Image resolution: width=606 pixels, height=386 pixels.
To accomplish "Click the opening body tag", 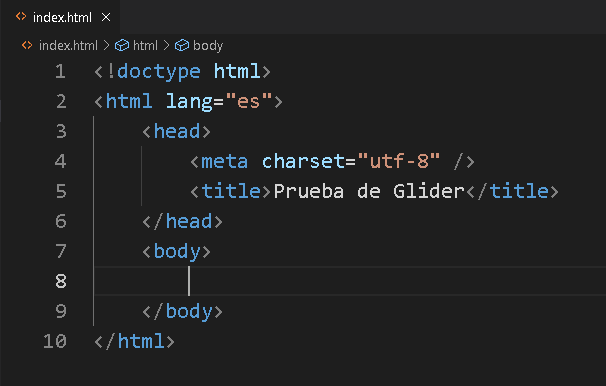I will pos(177,252).
